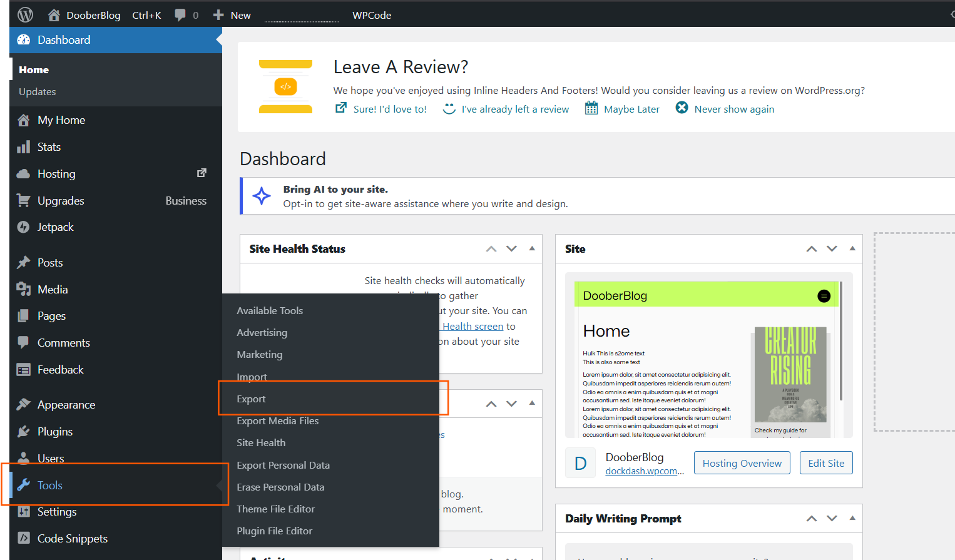This screenshot has width=955, height=560.
Task: Open the WordPress logo menu
Action: click(25, 14)
